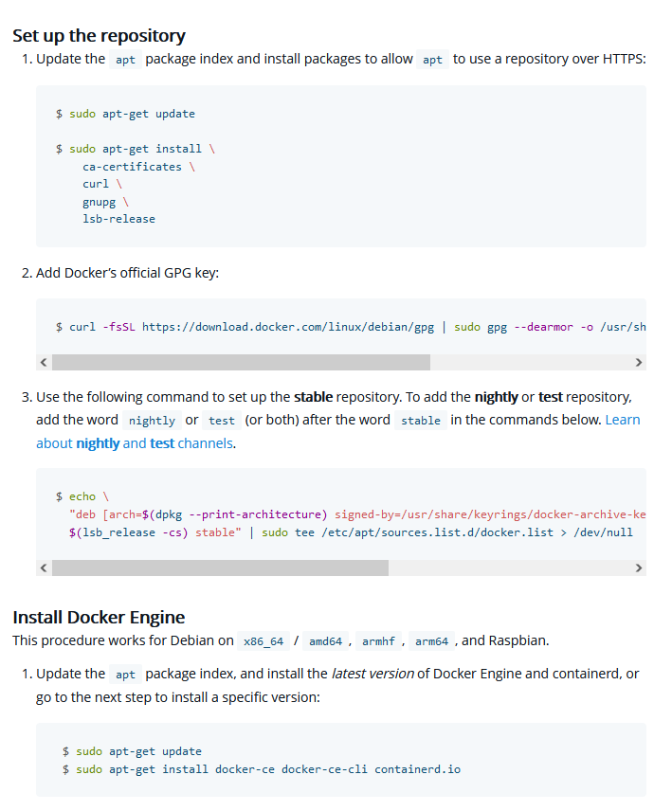Click the 'lsb-release' code line
Viewport: 672px width, 811px height.
point(118,219)
